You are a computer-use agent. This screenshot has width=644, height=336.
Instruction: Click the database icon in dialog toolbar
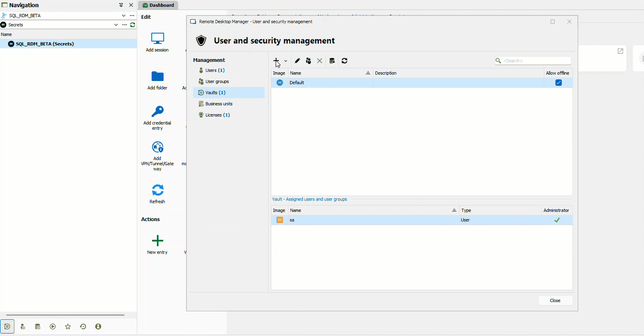pyautogui.click(x=332, y=61)
